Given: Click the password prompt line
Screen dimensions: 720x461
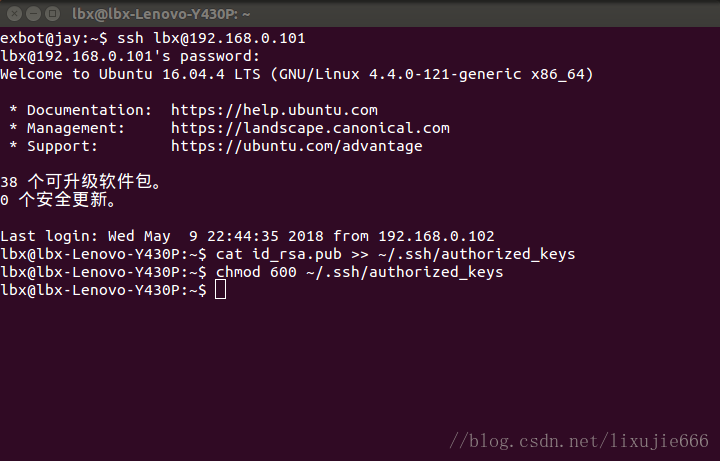Looking at the screenshot, I should pos(130,56).
